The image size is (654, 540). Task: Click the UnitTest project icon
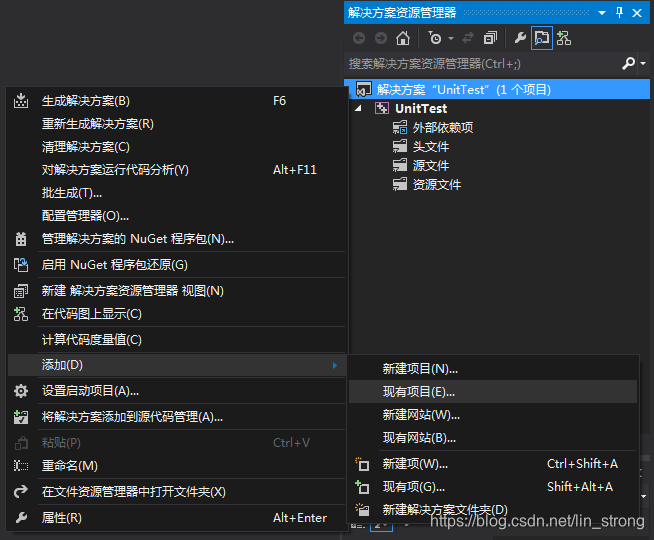click(382, 108)
